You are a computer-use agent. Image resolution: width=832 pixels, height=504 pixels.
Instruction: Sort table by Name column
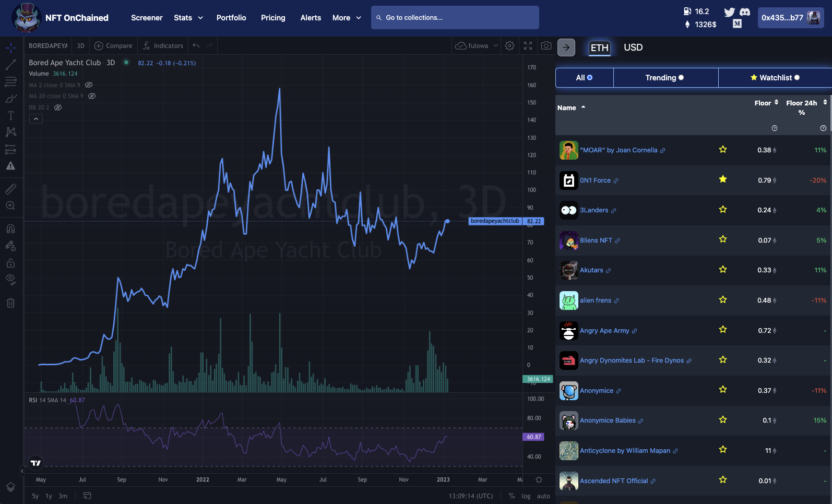click(x=571, y=107)
